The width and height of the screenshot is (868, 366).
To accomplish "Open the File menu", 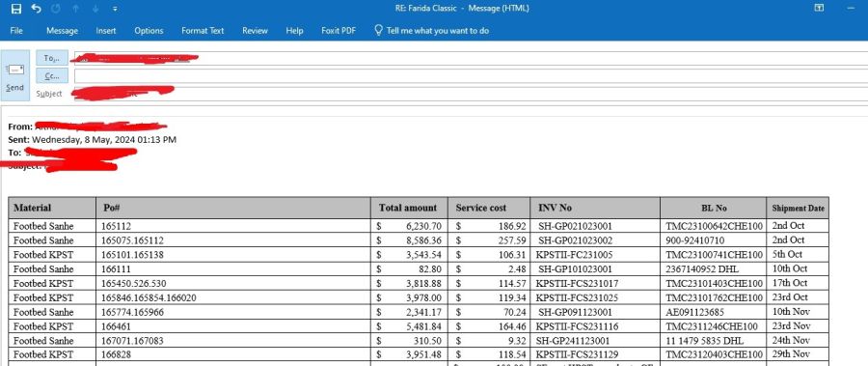I will [16, 31].
